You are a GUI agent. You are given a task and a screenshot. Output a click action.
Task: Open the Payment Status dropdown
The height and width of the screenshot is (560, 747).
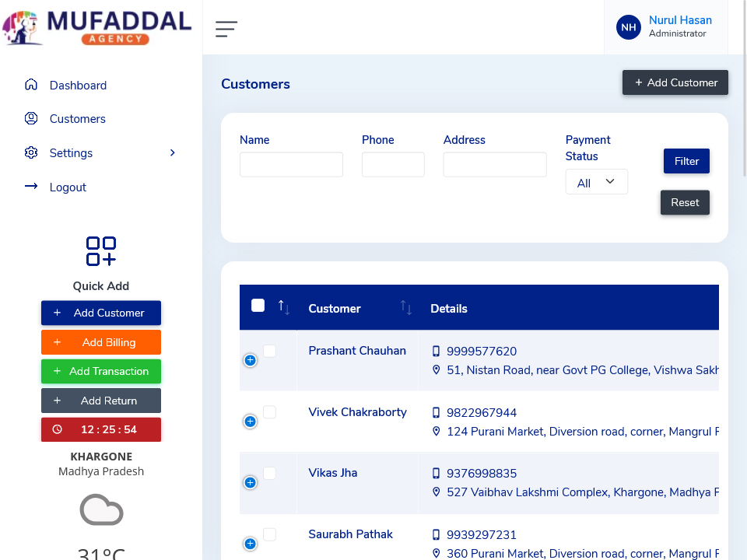click(596, 183)
